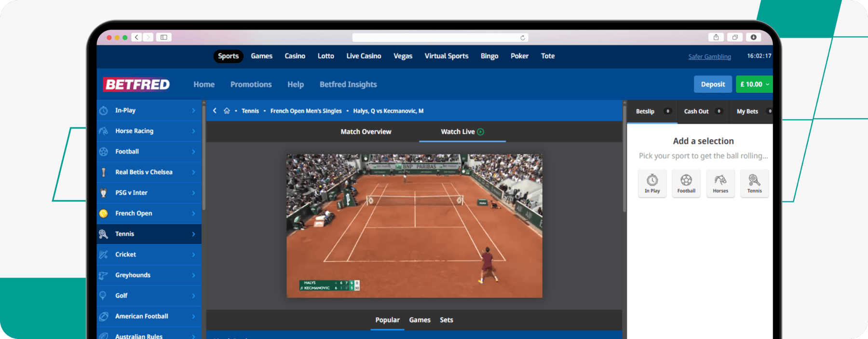Open the Help page link
This screenshot has width=868, height=339.
click(x=296, y=85)
